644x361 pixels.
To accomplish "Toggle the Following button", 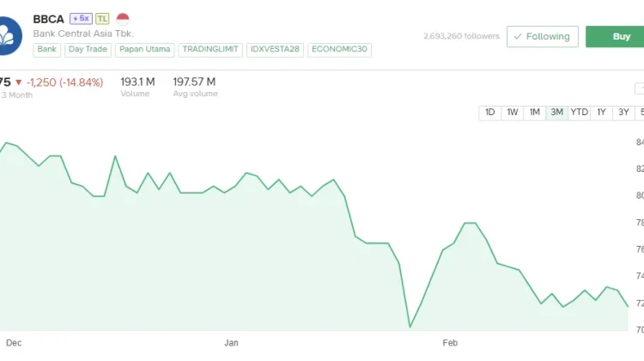I will click(542, 37).
